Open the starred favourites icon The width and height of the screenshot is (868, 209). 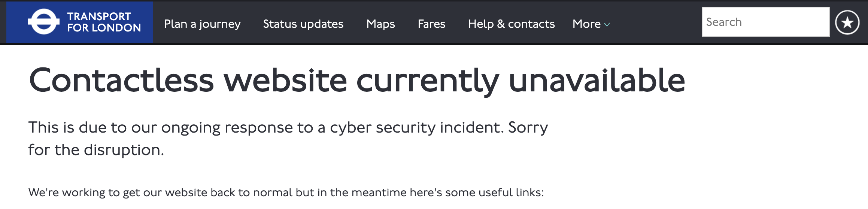(x=847, y=22)
